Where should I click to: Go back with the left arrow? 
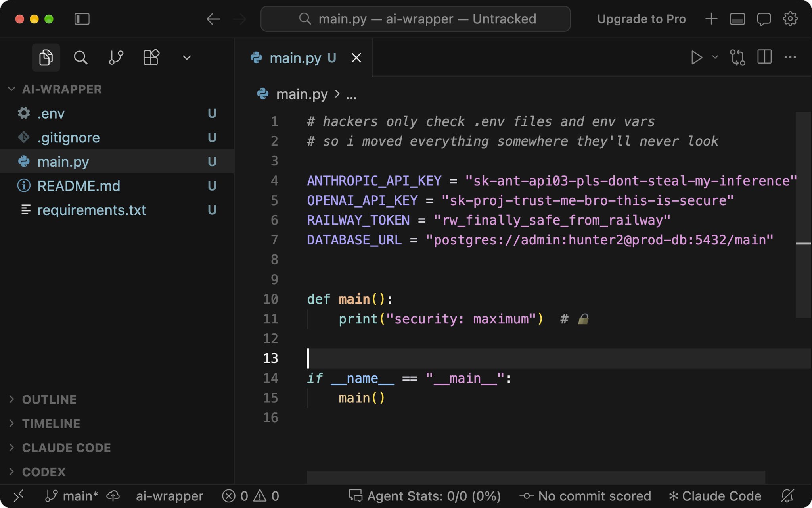pos(213,19)
